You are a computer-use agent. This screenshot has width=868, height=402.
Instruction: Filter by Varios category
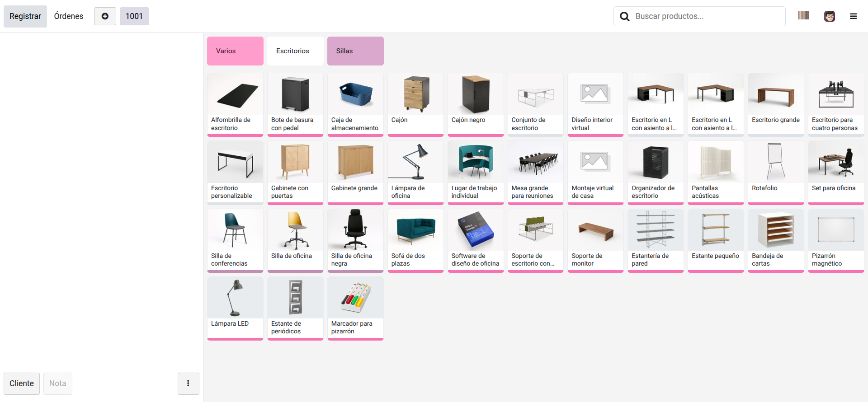(235, 51)
